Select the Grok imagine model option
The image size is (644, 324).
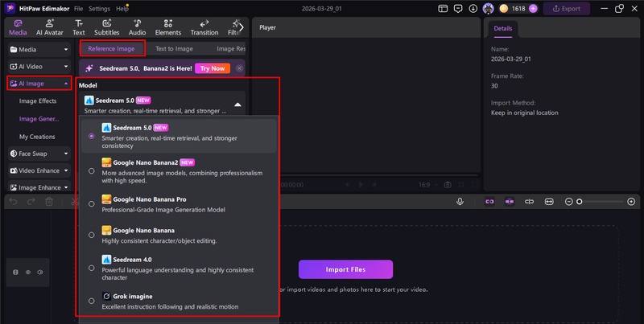91,301
